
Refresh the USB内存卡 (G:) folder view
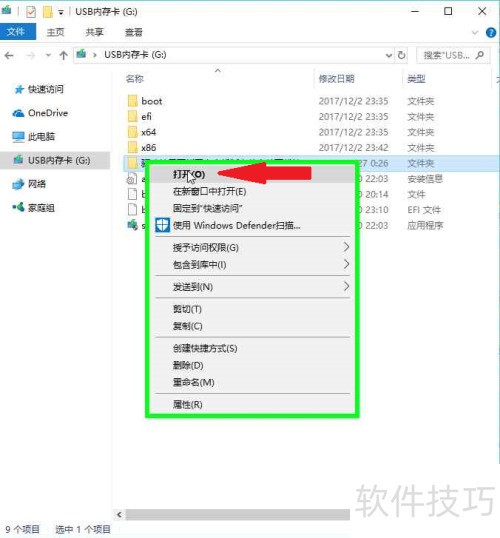pyautogui.click(x=401, y=55)
